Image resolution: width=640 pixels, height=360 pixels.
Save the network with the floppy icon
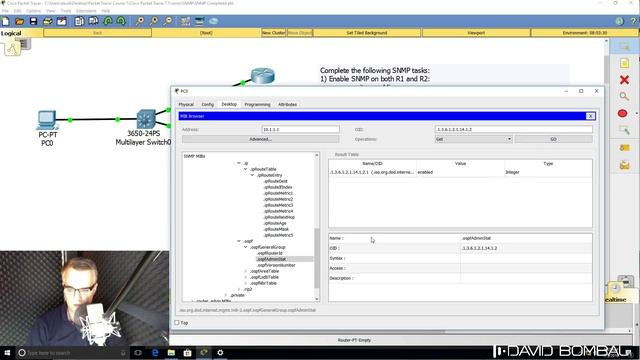[x=33, y=21]
